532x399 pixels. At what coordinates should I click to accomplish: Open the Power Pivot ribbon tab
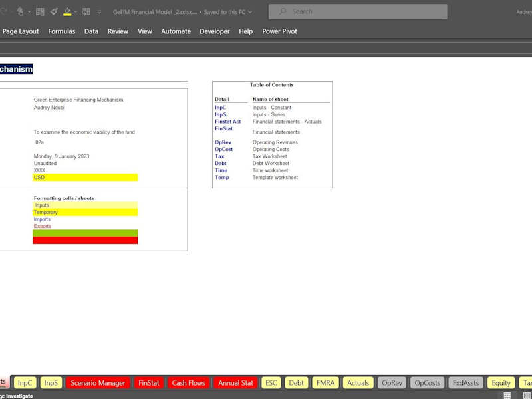click(279, 31)
